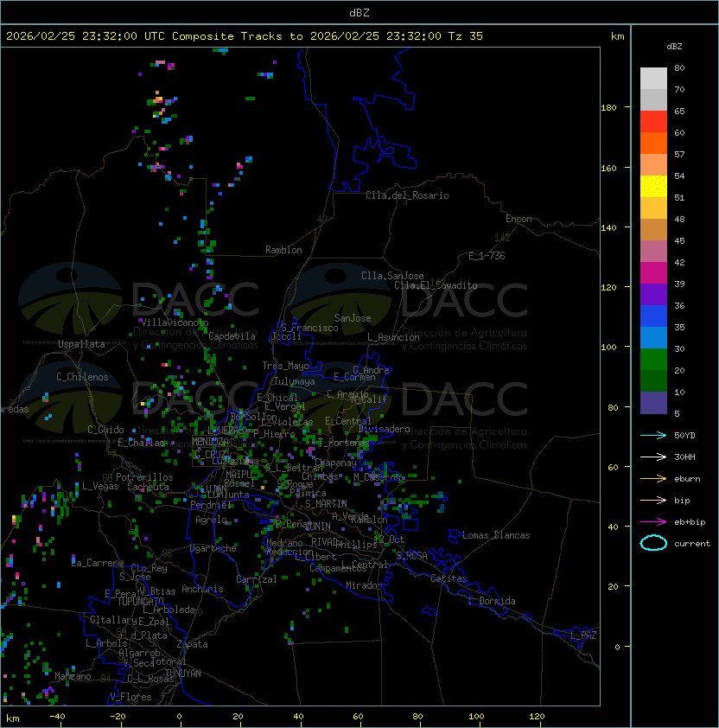Image resolution: width=719 pixels, height=728 pixels.
Task: Click the 'Divisadero' map label
Action: pos(385,429)
